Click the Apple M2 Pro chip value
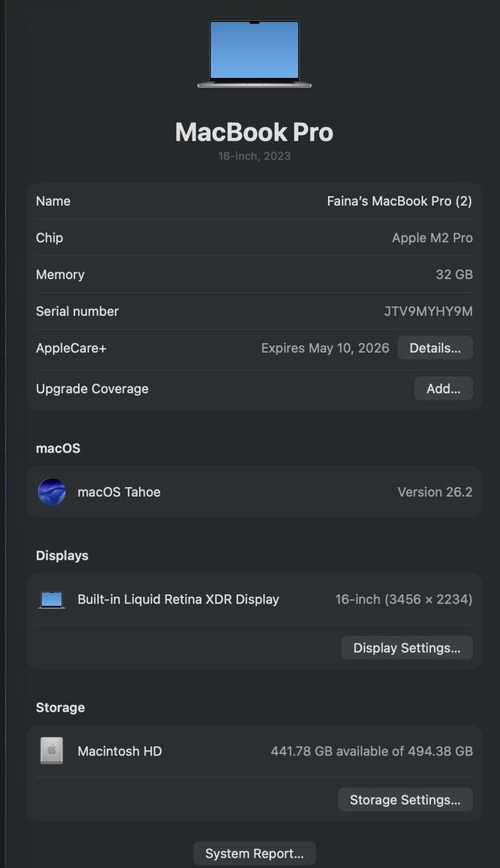 click(x=432, y=238)
